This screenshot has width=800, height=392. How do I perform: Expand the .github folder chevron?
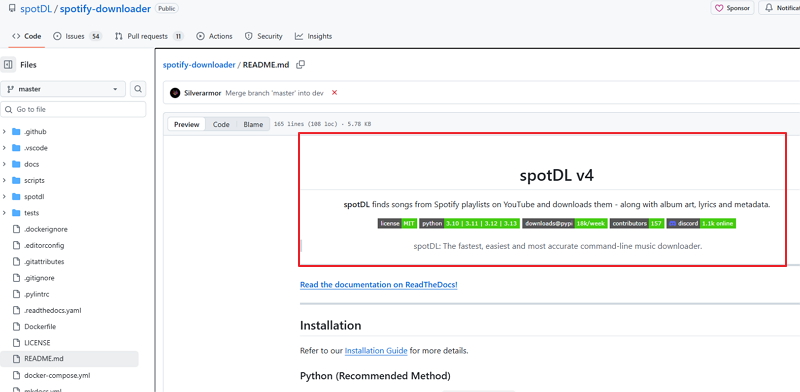[x=5, y=132]
